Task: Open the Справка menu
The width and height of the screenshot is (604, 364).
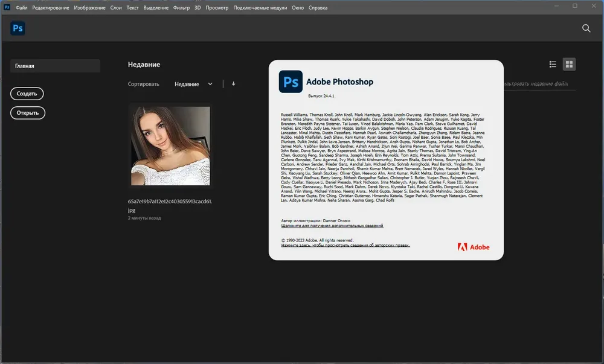Action: (x=318, y=8)
